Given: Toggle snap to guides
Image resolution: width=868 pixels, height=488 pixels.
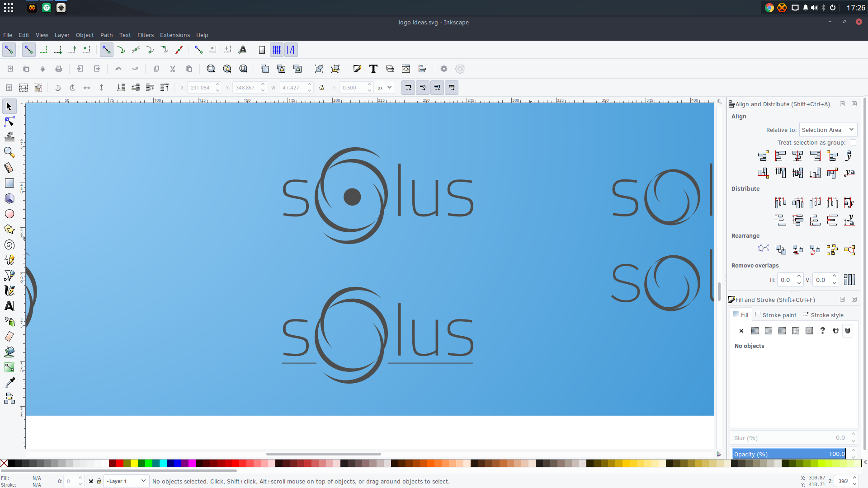Looking at the screenshot, I should (291, 50).
